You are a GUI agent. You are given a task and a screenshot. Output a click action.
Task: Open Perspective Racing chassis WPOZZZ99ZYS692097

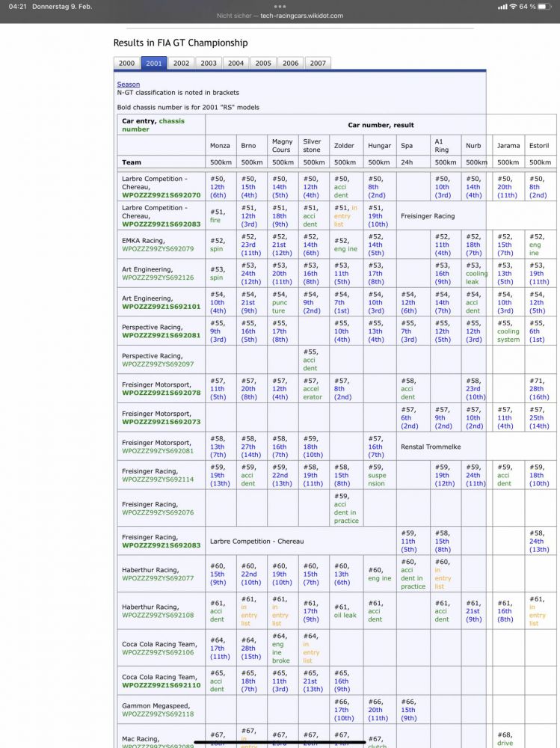158,364
